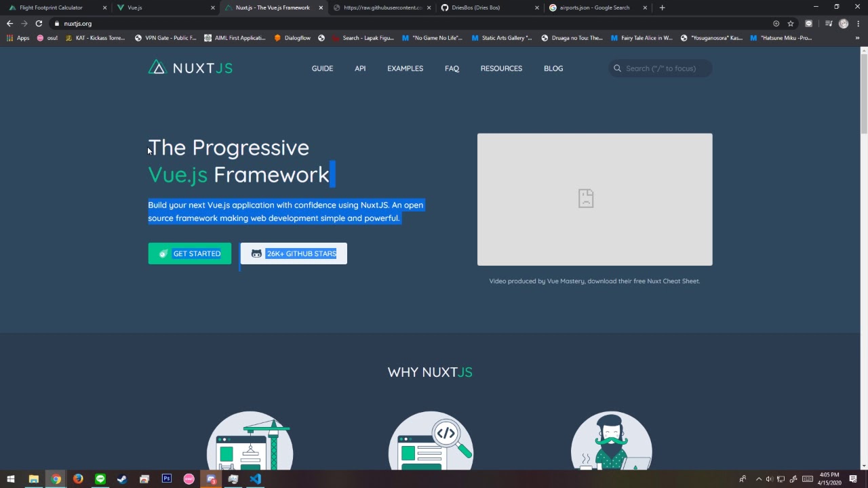Open File Explorer from the taskbar
Screen dimensions: 868x488
33,479
